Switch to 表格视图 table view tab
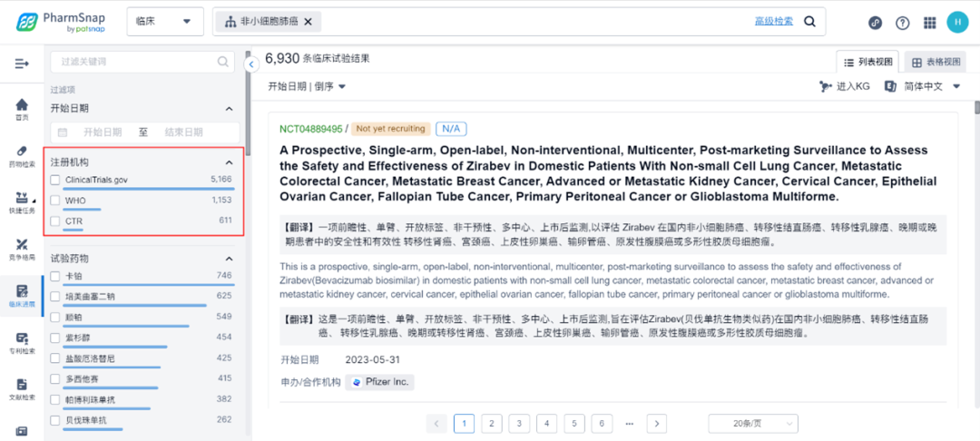 (935, 62)
